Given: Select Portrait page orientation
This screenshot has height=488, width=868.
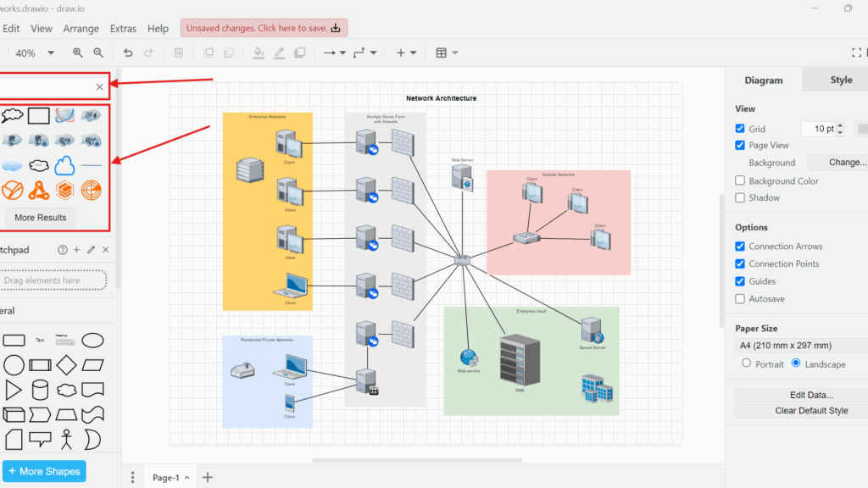Looking at the screenshot, I should pyautogui.click(x=746, y=363).
